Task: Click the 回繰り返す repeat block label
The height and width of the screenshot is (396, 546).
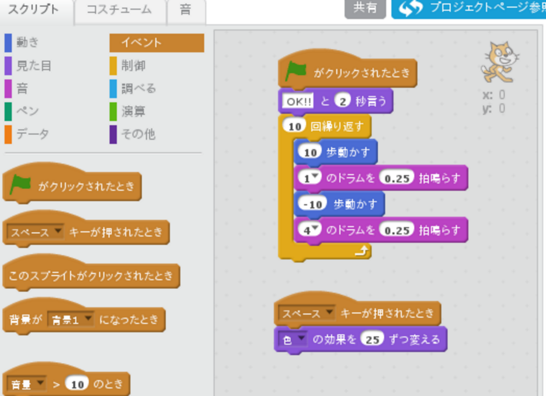Action: coord(337,126)
